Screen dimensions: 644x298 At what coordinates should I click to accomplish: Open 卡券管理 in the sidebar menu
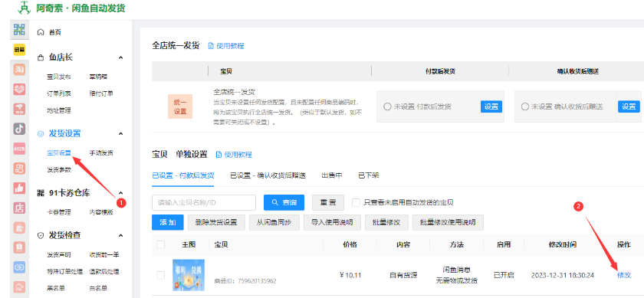(59, 212)
